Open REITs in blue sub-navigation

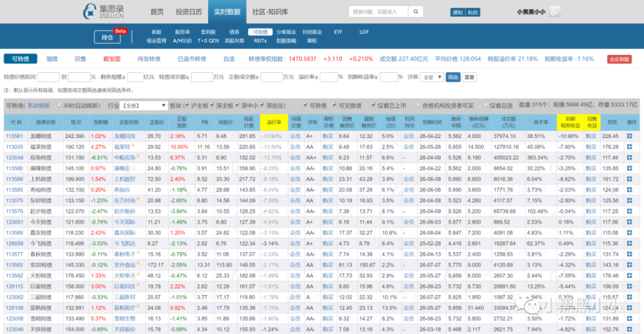260,41
